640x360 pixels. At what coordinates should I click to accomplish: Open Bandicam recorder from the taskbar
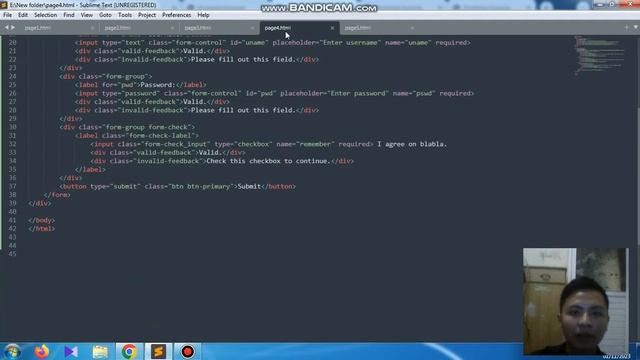click(187, 351)
